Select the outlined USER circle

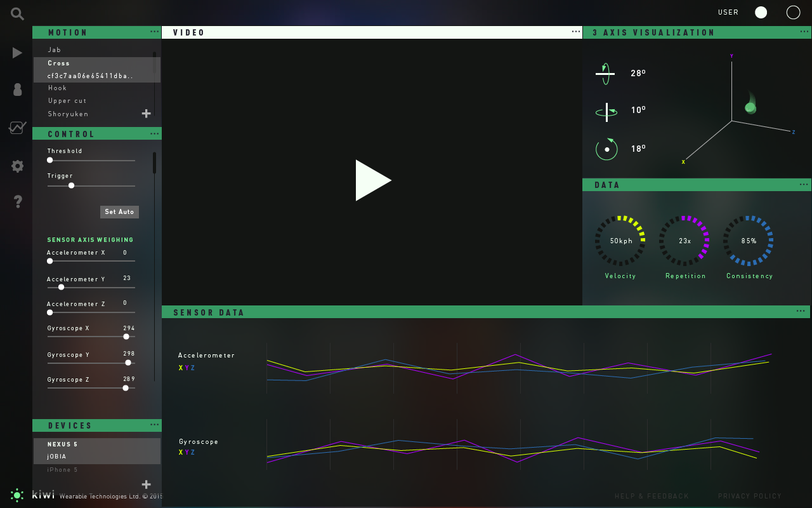(793, 12)
